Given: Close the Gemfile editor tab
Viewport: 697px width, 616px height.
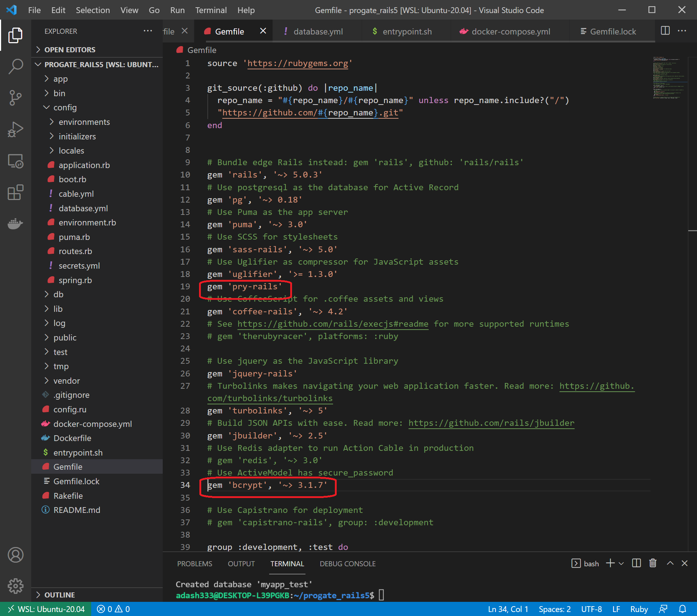Looking at the screenshot, I should (263, 31).
